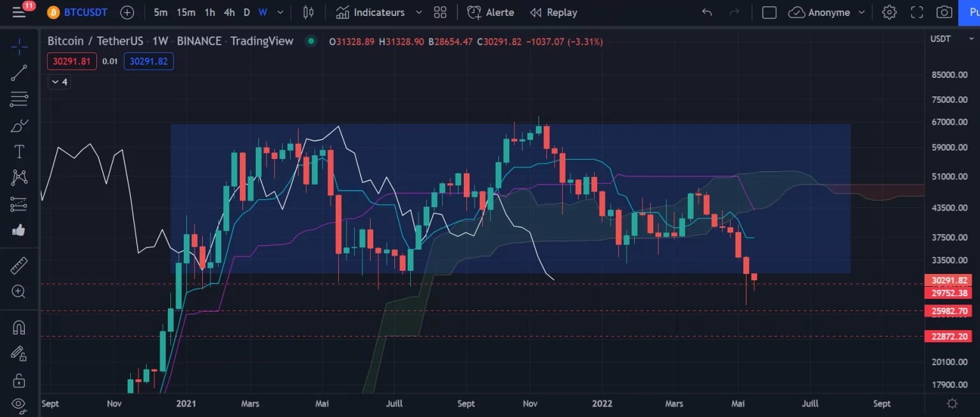The height and width of the screenshot is (417, 980).
Task: Select the trend line drawing tool
Action: (19, 73)
